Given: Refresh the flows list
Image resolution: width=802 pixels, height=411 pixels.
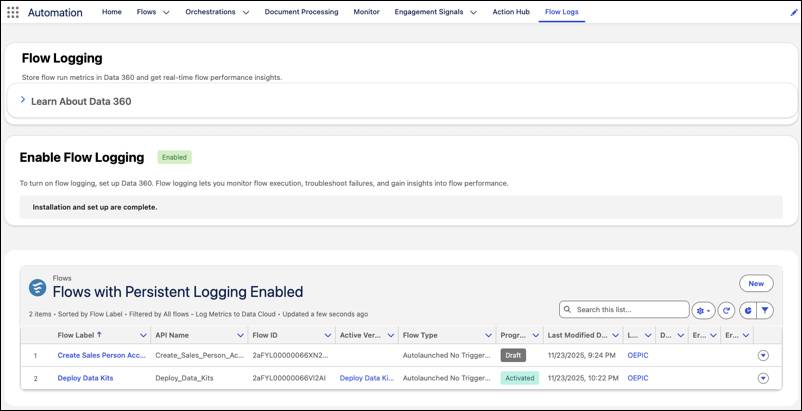Looking at the screenshot, I should click(726, 310).
